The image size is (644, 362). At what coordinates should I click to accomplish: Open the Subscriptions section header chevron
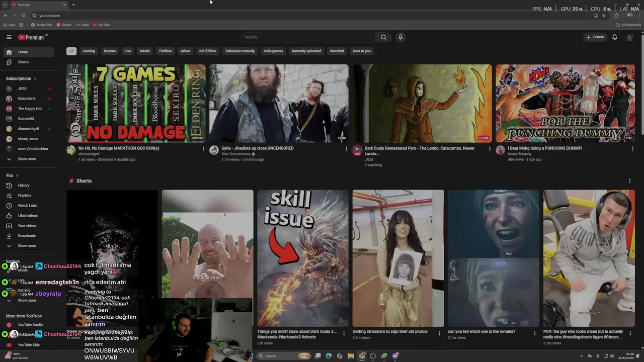(35, 79)
